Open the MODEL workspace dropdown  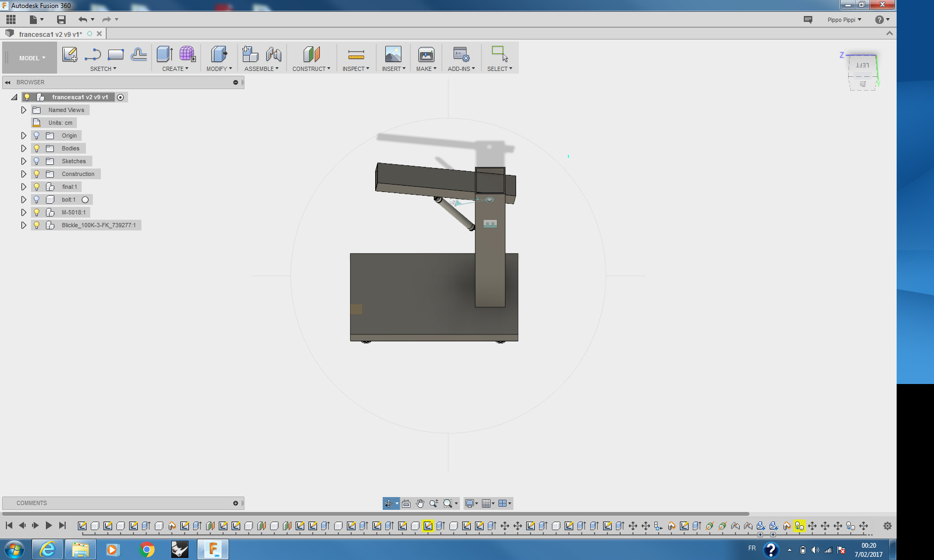(32, 58)
